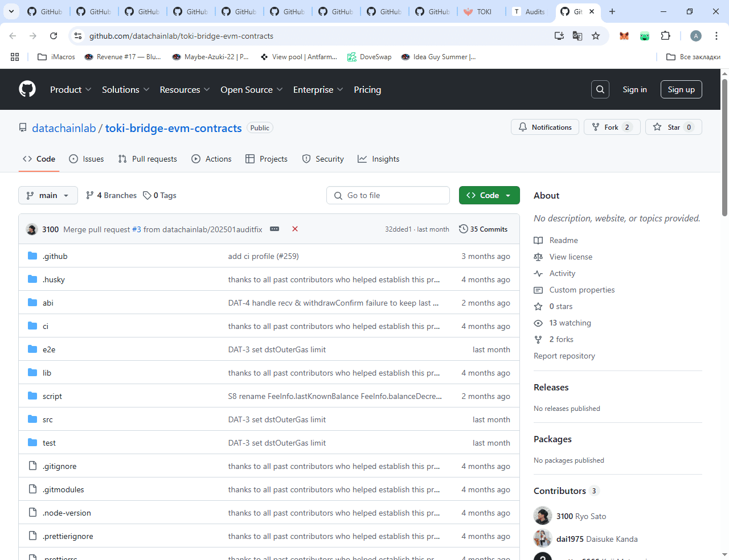Viewport: 729px width, 560px height.
Task: Expand the Resources menu
Action: pyautogui.click(x=185, y=89)
